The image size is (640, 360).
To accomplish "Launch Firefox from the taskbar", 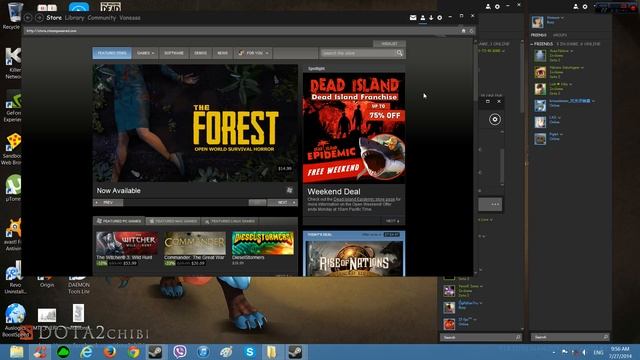I will (x=109, y=352).
